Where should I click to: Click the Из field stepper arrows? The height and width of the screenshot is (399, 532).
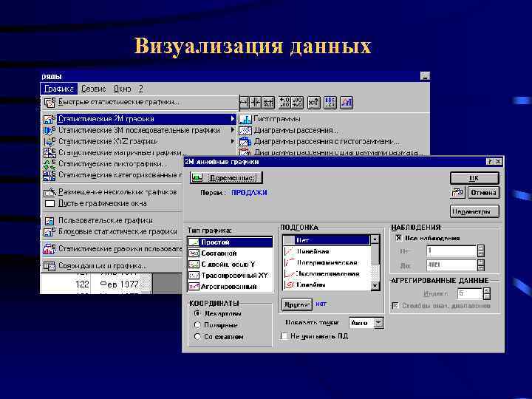481,251
